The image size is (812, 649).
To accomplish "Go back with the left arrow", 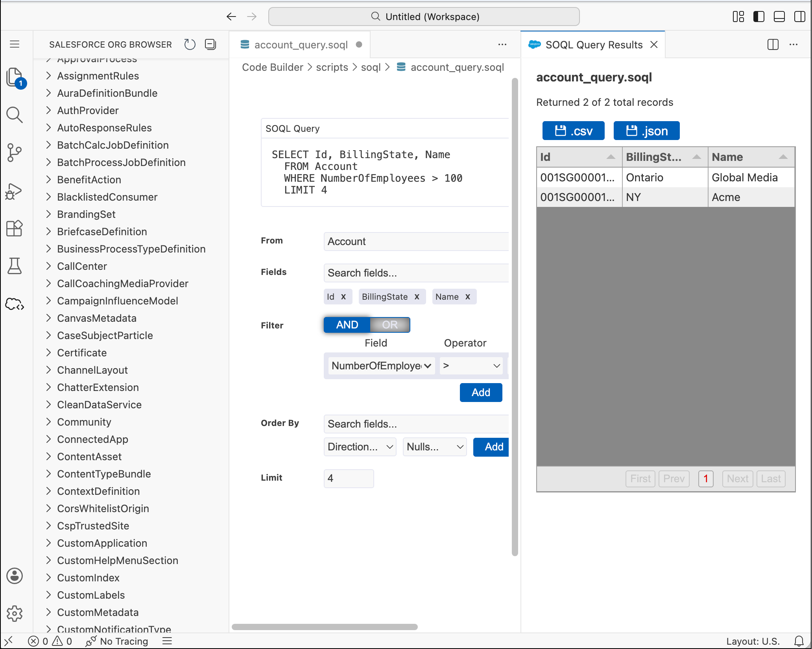I will click(231, 17).
